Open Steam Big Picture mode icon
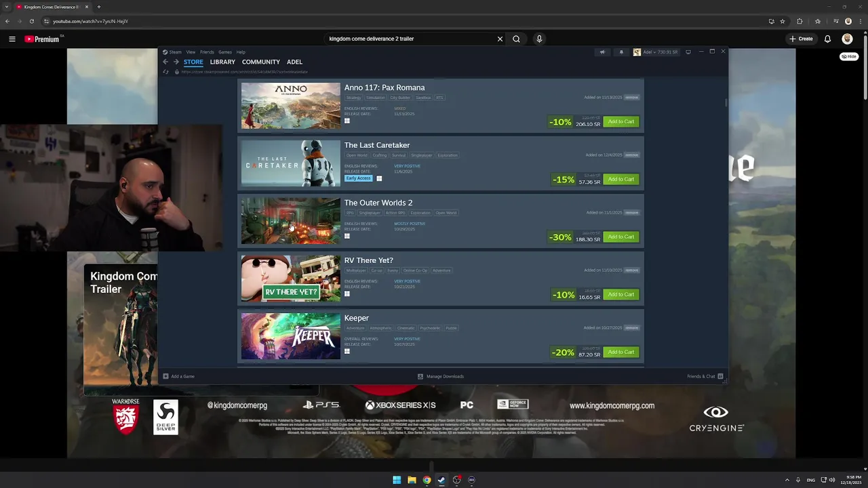 [688, 52]
